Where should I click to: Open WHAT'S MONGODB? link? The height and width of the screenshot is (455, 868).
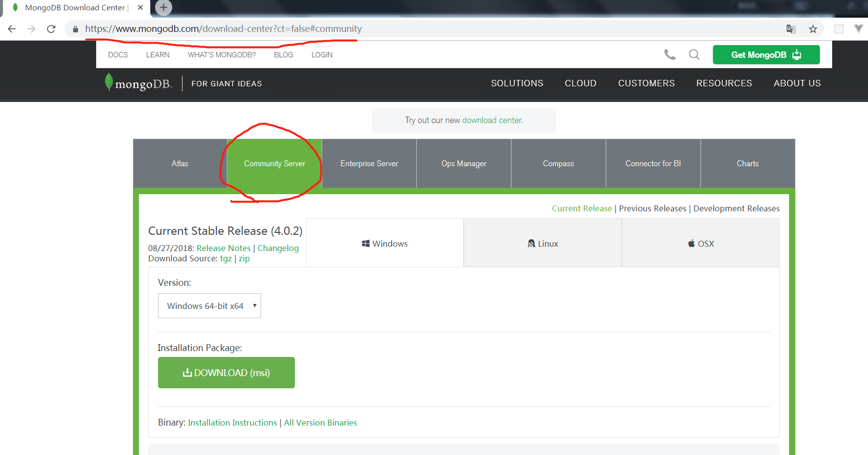(222, 55)
